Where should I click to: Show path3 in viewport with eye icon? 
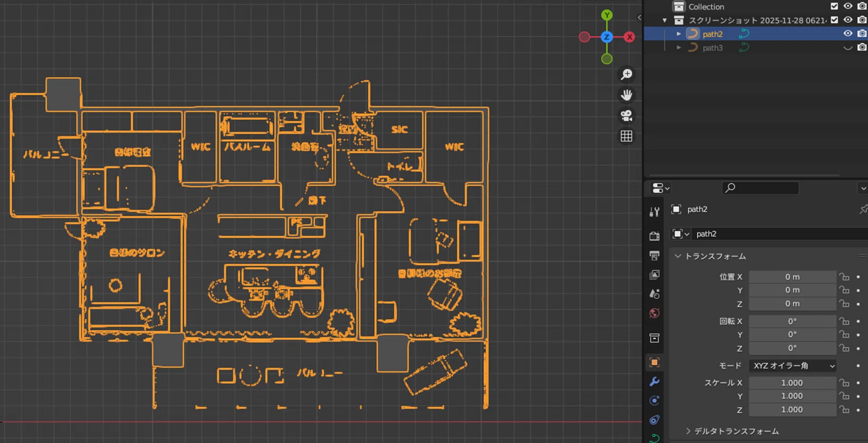pyautogui.click(x=848, y=48)
